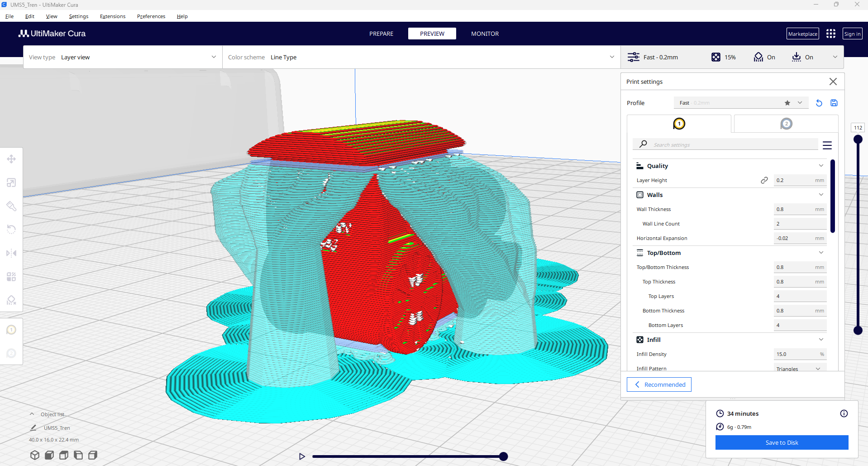Switch to Top view camera preset
Viewport: 868px width, 466px height.
point(64,455)
